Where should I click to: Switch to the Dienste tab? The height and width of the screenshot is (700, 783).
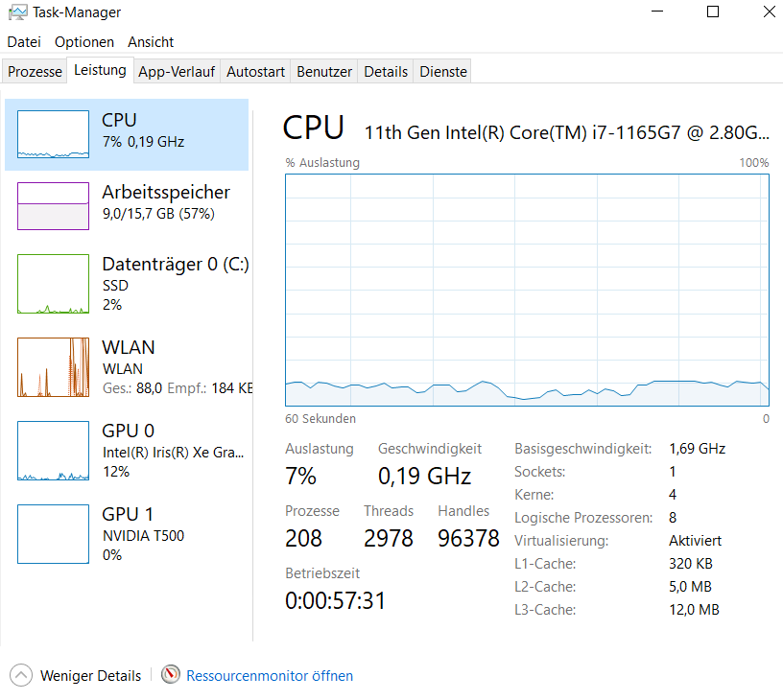pos(443,71)
